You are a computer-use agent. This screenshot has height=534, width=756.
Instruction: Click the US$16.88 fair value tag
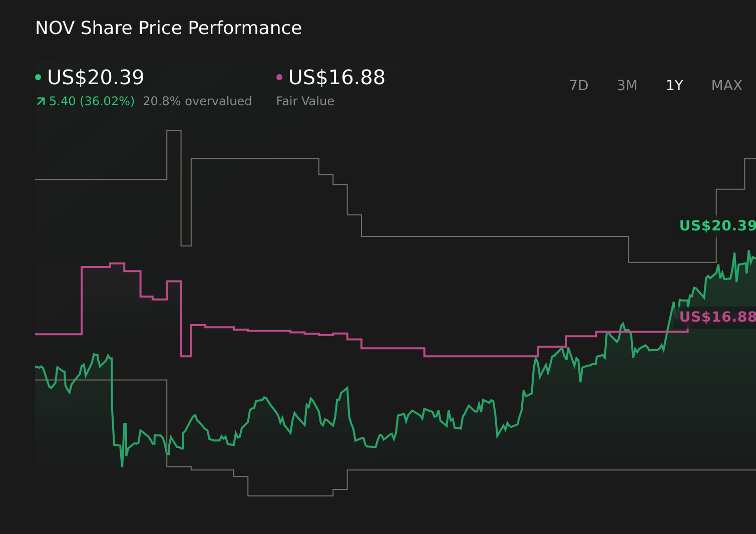point(717,316)
